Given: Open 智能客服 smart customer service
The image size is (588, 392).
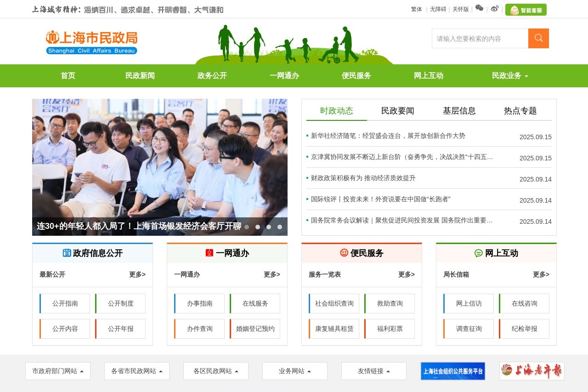Looking at the screenshot, I should 526,9.
